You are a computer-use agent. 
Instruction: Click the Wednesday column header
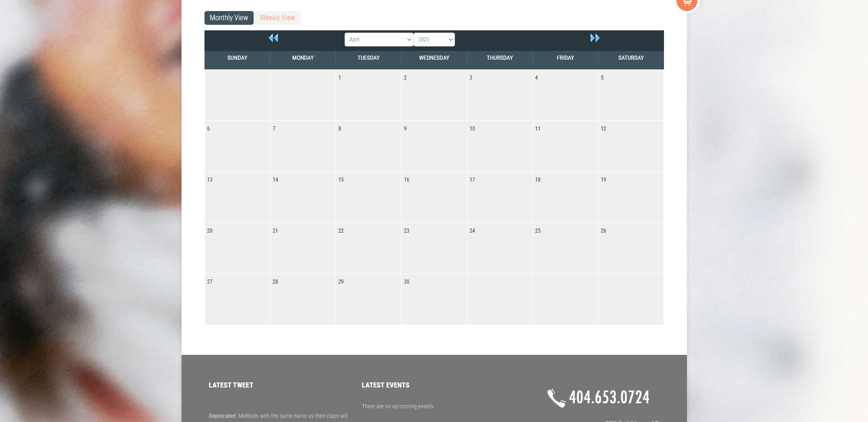[434, 58]
